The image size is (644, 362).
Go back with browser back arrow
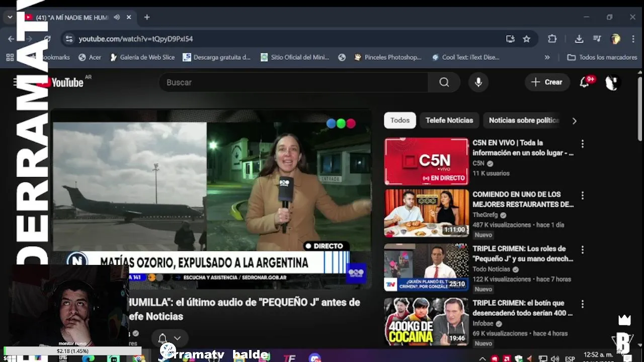pos(11,39)
